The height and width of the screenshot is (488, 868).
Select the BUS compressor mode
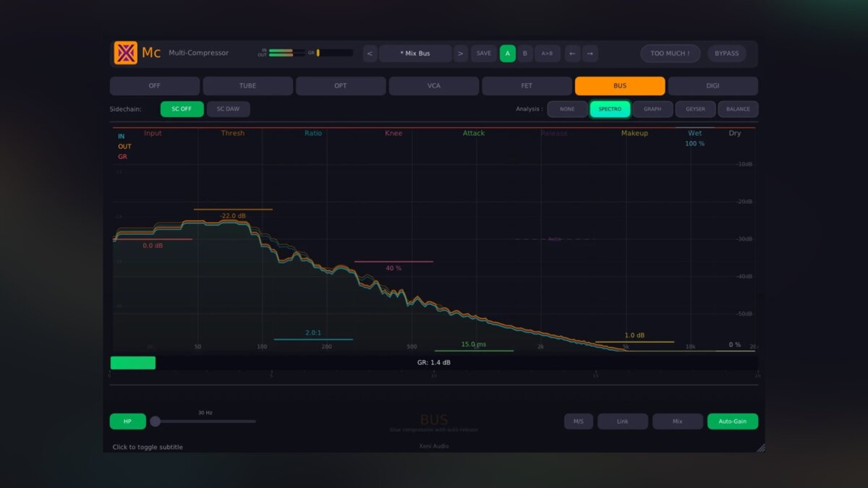click(x=620, y=86)
